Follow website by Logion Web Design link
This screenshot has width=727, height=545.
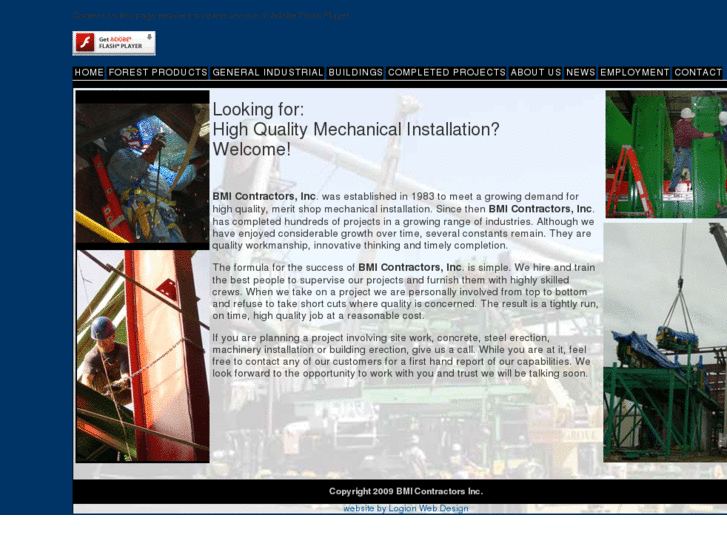[x=406, y=508]
